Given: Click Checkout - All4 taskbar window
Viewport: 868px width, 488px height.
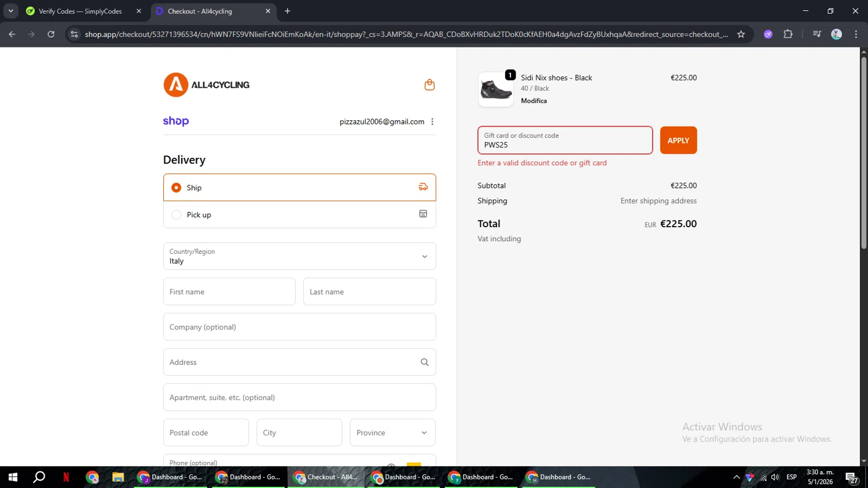Looking at the screenshot, I should 326,477.
